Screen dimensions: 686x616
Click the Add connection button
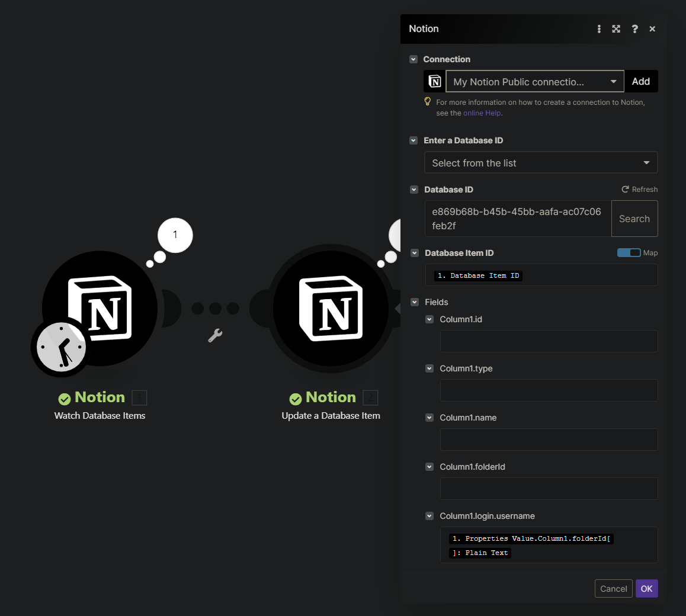641,81
